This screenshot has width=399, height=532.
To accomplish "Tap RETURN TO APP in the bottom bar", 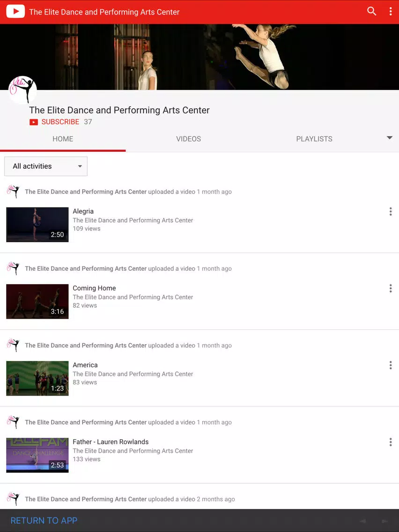I will [44, 520].
